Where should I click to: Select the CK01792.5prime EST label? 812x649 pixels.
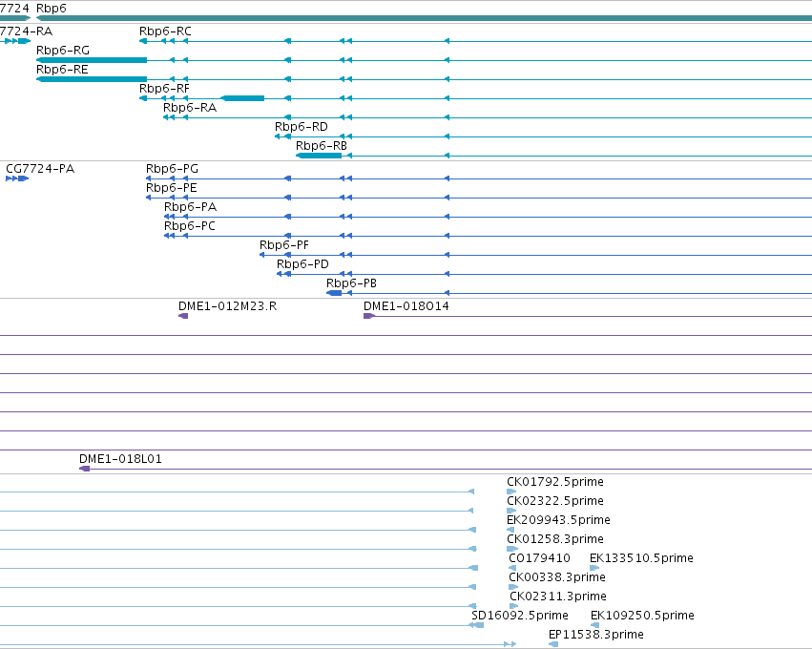coord(555,482)
